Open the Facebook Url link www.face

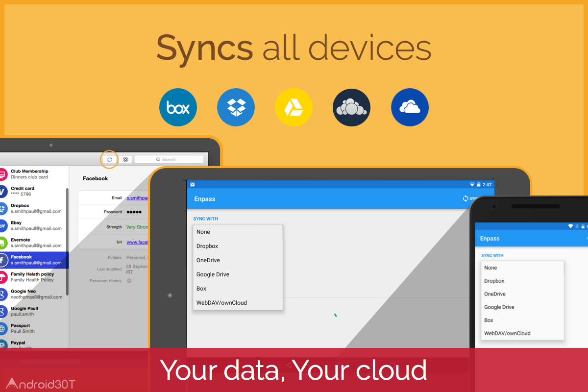pos(137,242)
